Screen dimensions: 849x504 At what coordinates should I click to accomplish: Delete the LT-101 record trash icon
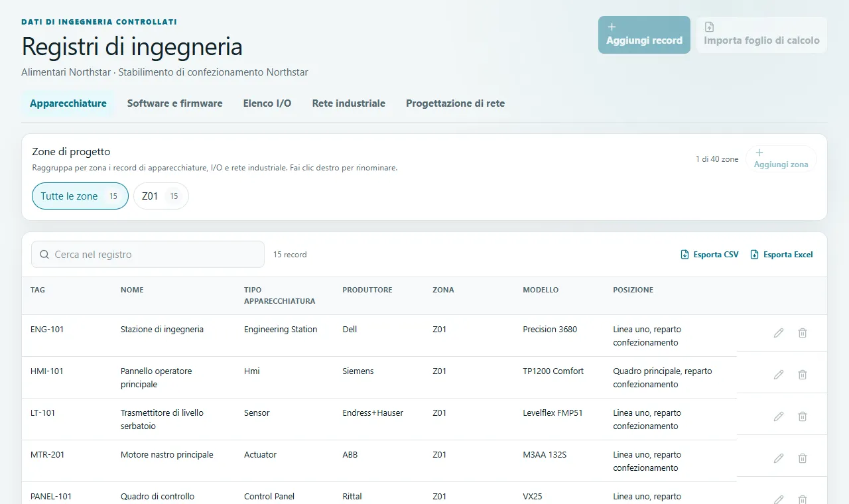click(803, 416)
